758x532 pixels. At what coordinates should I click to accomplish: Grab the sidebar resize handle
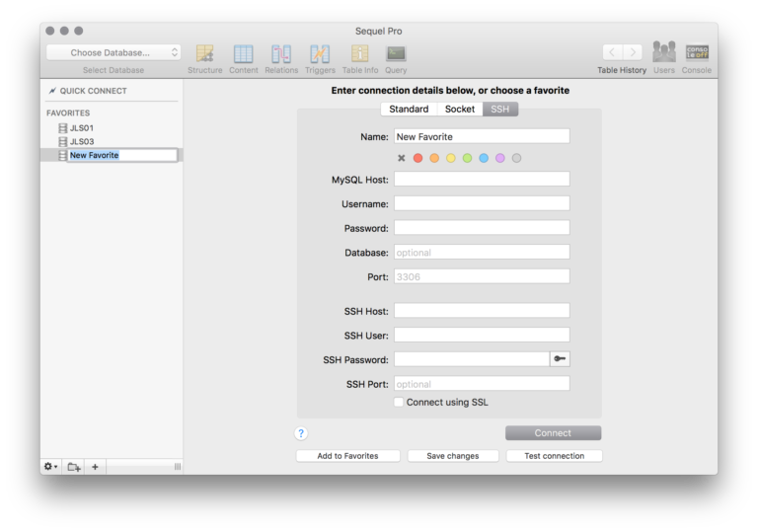tap(178, 467)
